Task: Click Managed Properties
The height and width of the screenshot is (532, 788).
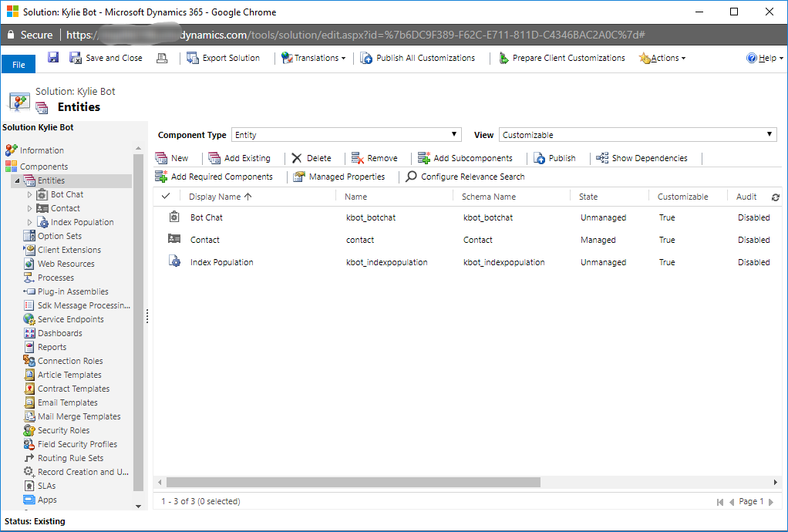Action: pyautogui.click(x=339, y=177)
